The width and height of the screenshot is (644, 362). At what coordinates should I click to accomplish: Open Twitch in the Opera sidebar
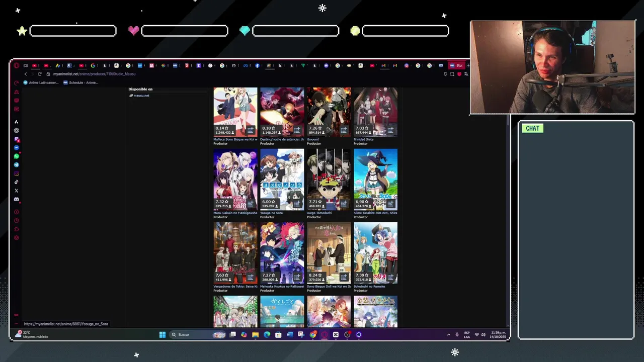click(x=17, y=139)
